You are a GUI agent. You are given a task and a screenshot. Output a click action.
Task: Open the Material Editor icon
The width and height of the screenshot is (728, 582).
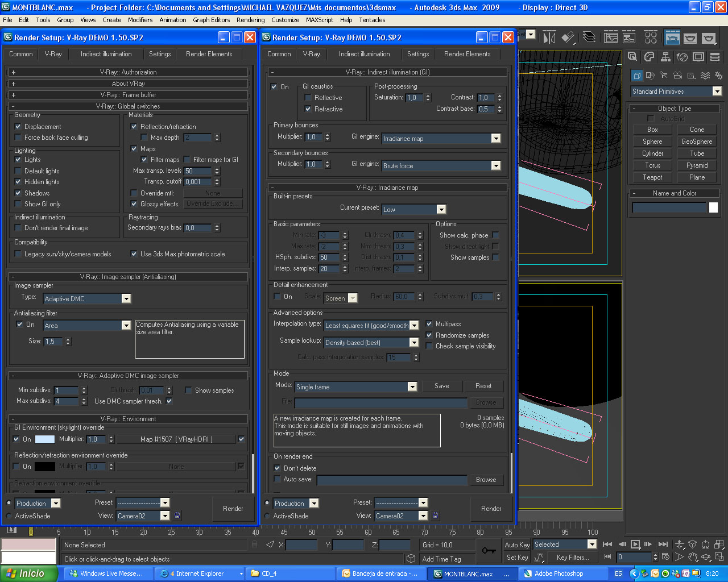point(651,38)
